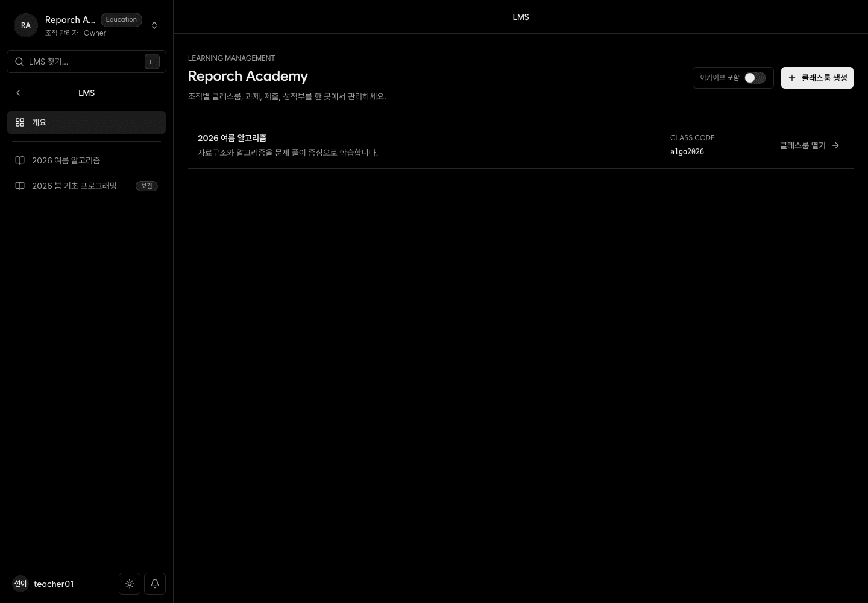Screen dimensions: 868x603
Task: Open 2026 여름 알고리즘 in the sidebar
Action: point(86,160)
